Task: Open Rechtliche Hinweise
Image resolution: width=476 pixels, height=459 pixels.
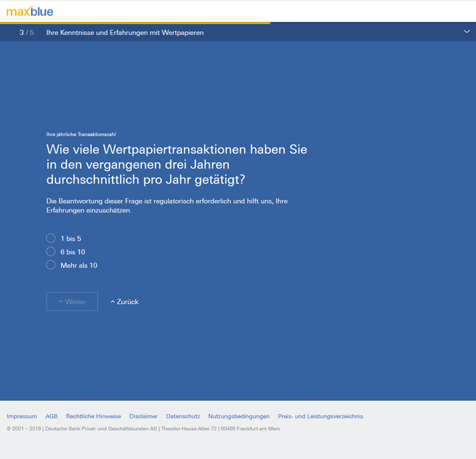Action: pos(94,416)
